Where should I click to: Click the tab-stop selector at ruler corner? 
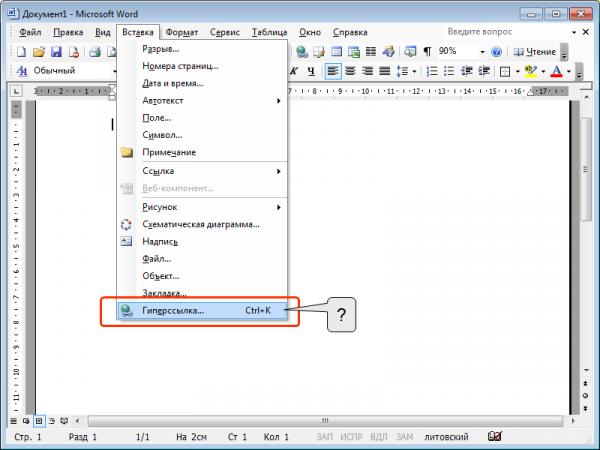(16, 91)
